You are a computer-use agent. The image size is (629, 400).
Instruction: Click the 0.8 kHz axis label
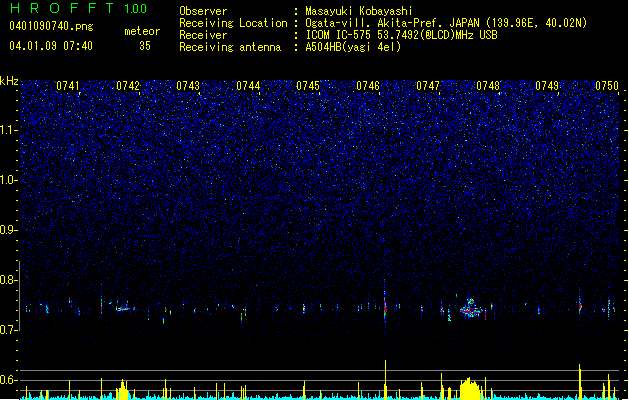coord(8,280)
